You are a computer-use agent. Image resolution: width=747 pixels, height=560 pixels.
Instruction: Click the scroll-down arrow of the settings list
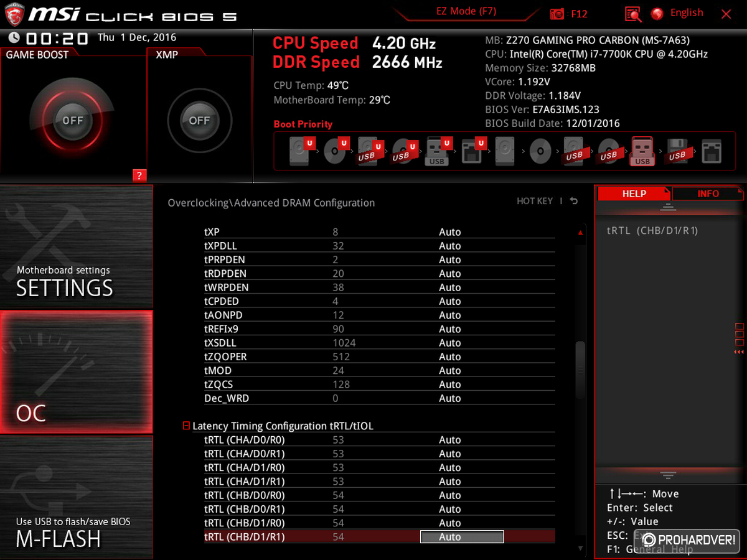[580, 548]
